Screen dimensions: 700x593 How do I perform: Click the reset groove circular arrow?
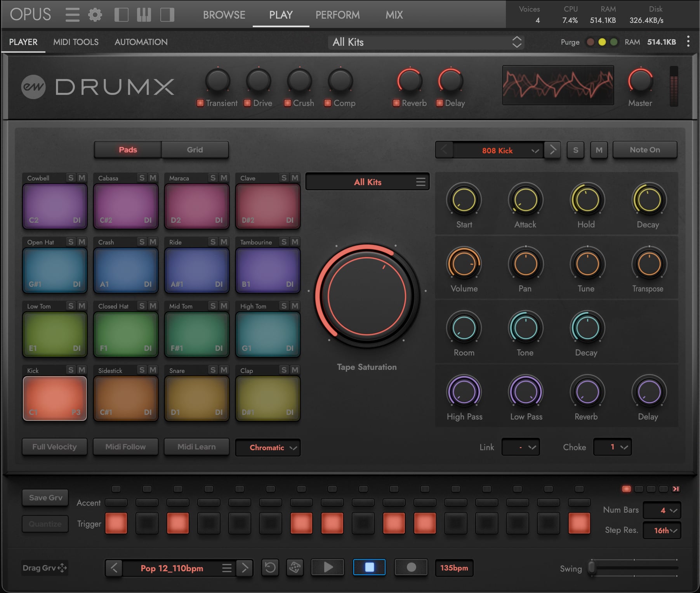tap(270, 568)
